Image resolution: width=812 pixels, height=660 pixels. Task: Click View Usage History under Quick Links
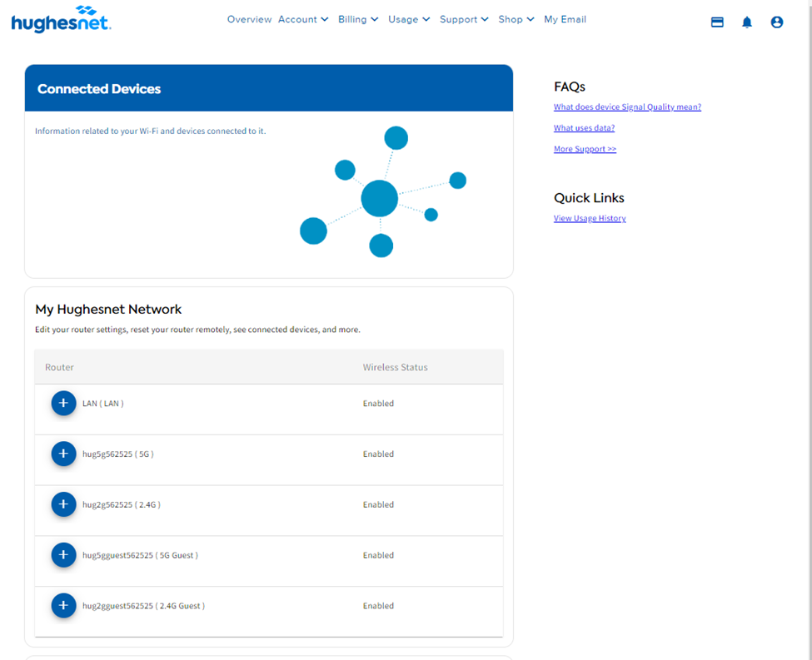click(x=590, y=218)
